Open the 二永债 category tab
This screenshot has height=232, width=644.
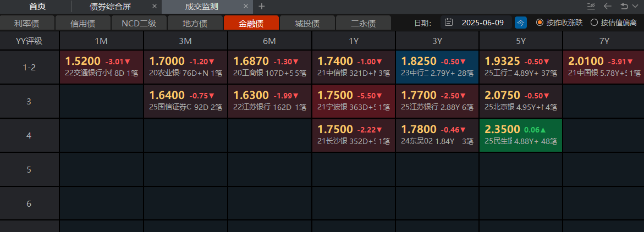point(364,23)
